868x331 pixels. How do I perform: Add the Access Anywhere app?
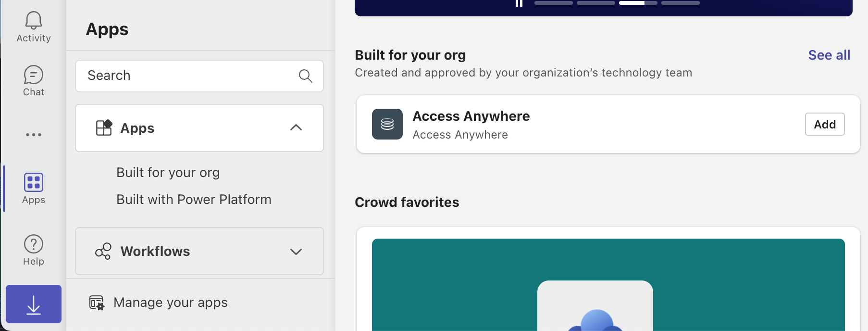[x=824, y=124]
